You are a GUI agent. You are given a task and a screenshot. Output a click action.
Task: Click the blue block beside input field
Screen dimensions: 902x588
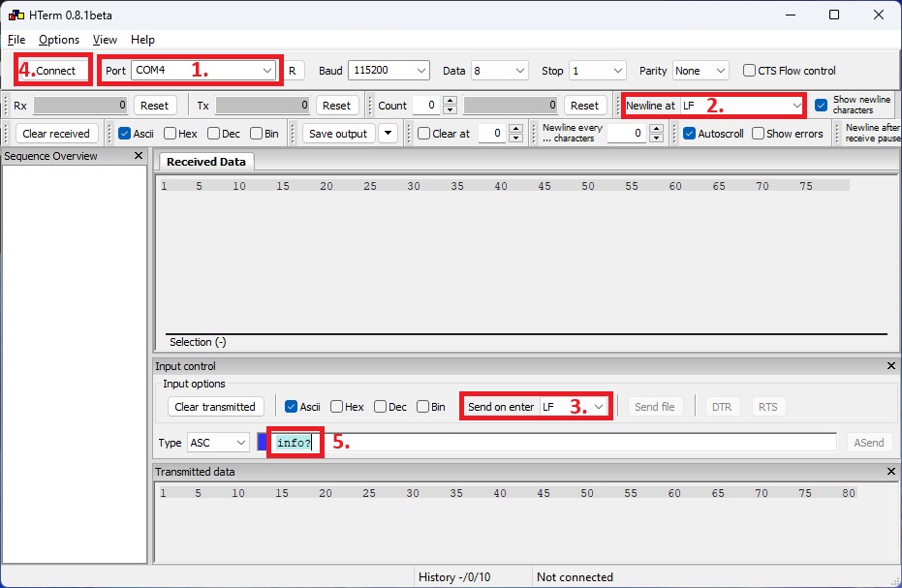pyautogui.click(x=262, y=443)
